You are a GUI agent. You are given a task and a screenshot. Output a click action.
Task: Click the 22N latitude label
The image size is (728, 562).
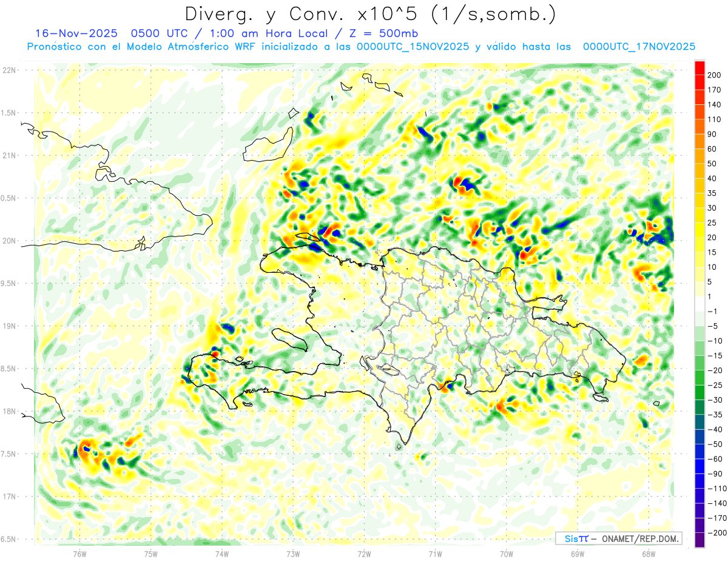[8, 70]
